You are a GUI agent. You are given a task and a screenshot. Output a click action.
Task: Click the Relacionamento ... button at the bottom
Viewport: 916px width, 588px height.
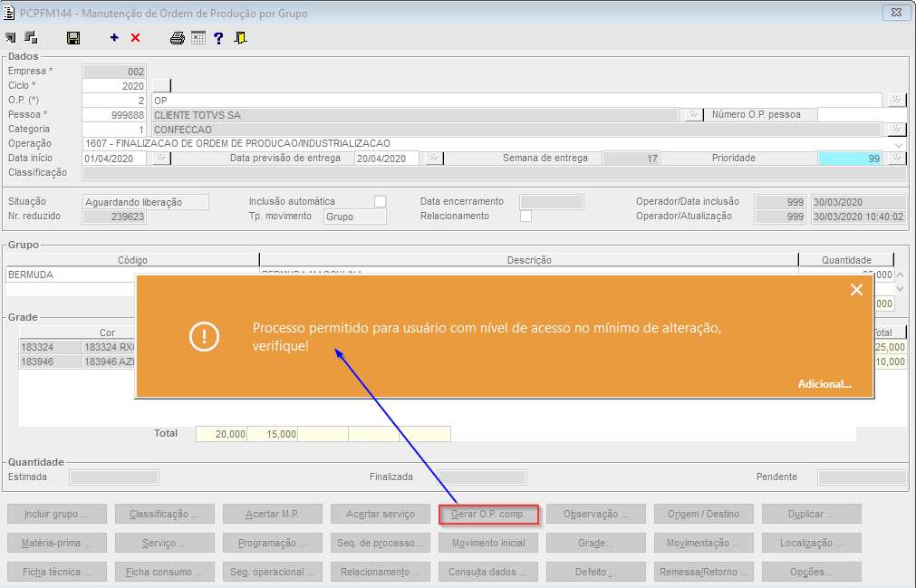tap(381, 572)
